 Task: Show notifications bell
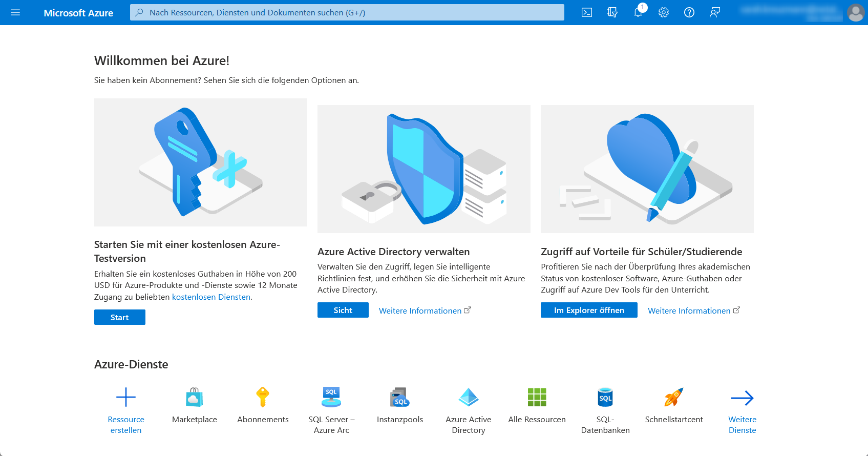click(x=638, y=12)
